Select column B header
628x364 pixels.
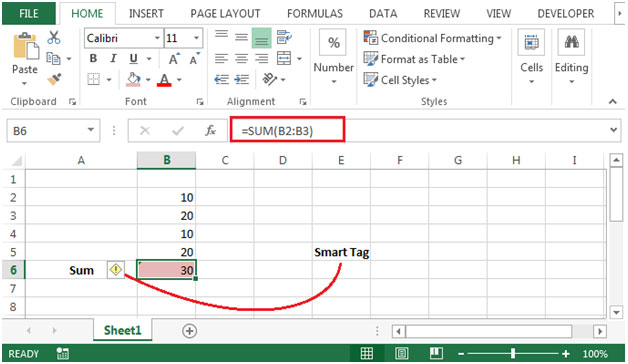(x=167, y=160)
